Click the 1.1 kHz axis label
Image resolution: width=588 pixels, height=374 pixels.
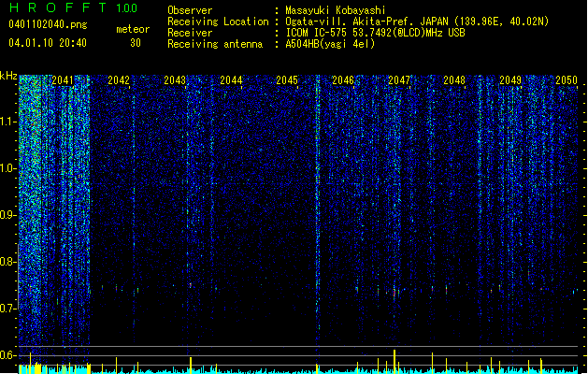point(8,122)
